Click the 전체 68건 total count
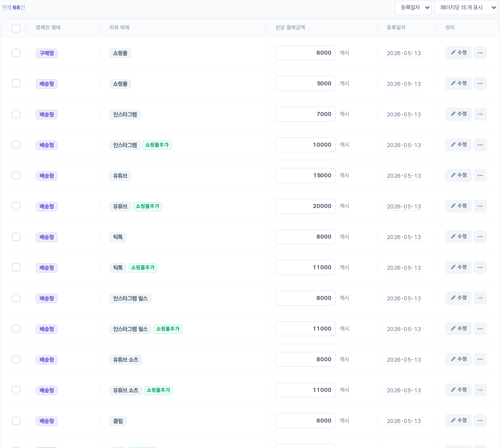The height and width of the screenshot is (448, 500). (x=13, y=7)
